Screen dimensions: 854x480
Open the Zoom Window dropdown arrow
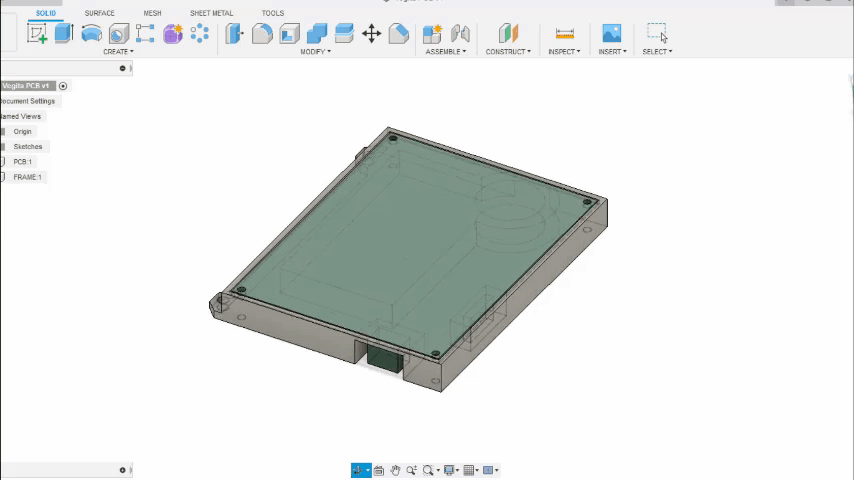(x=438, y=470)
